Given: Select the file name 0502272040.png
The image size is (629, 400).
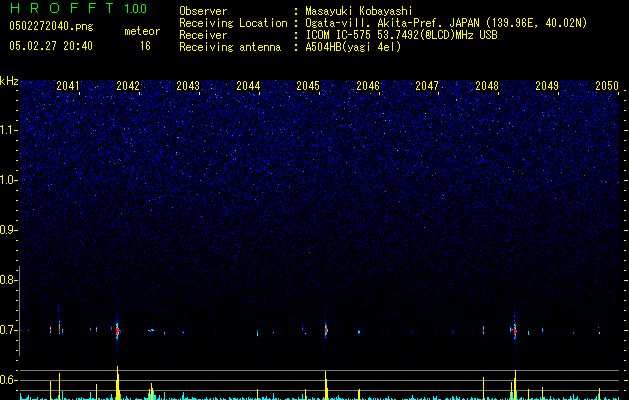Looking at the screenshot, I should pos(51,26).
